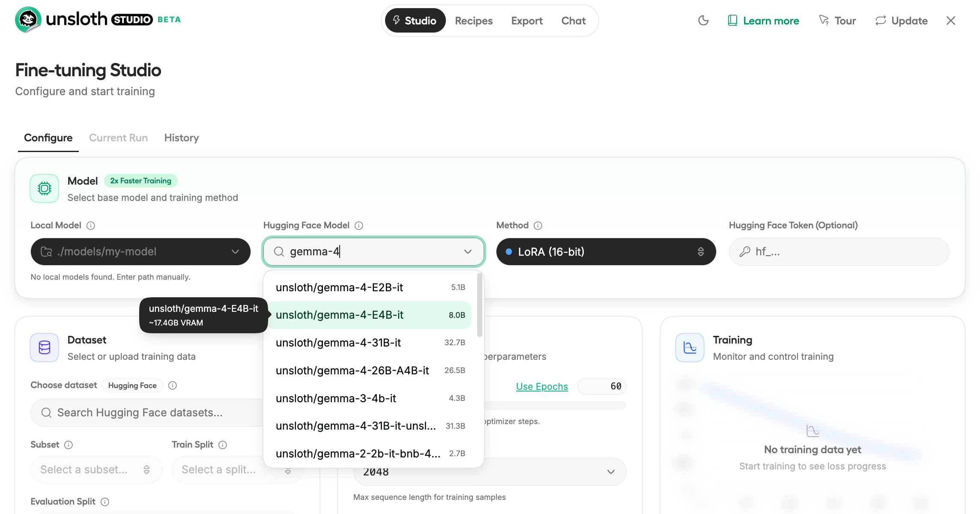
Task: Click the Unsloth sloth logo
Action: 28,20
